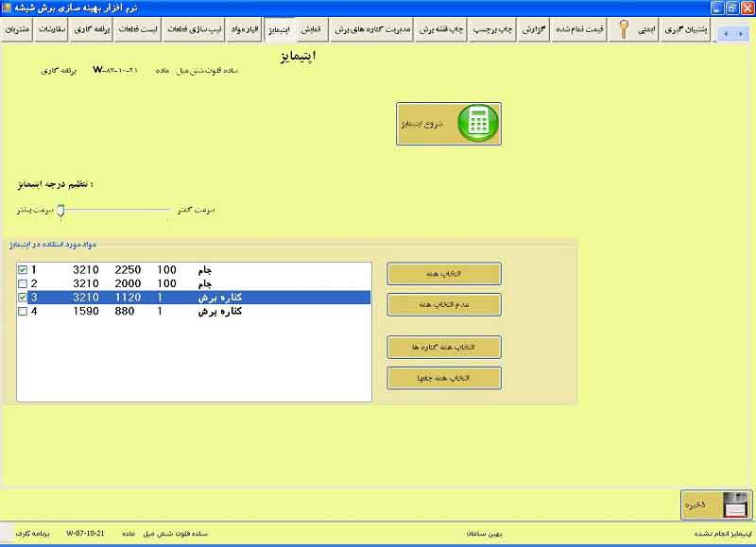Select the اپتیمایز (optimize) tab
The height and width of the screenshot is (547, 756).
click(x=279, y=30)
